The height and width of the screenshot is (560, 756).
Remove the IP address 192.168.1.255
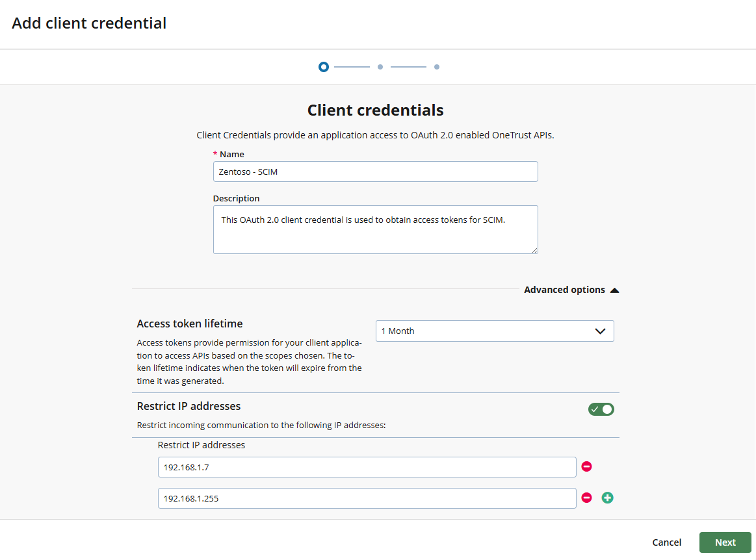point(586,498)
